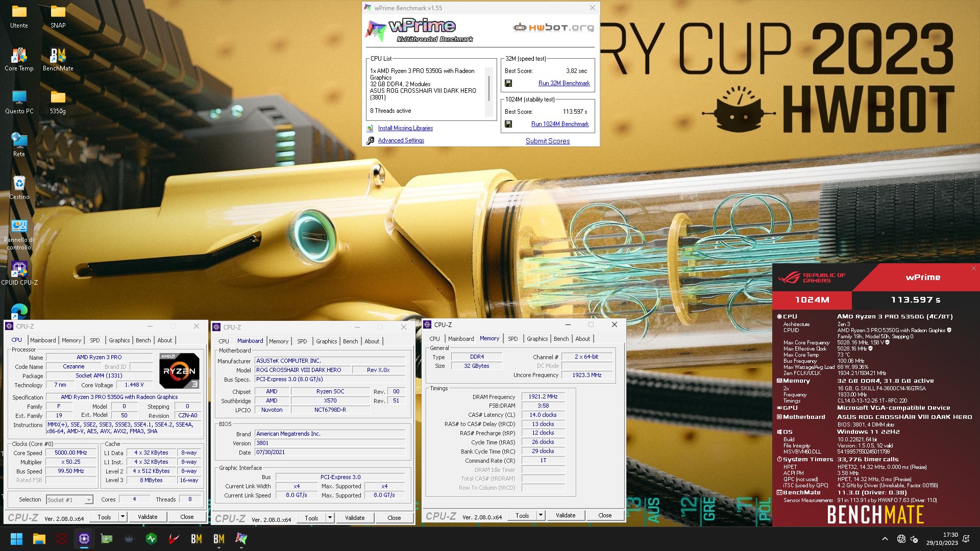Click the save icon for 32M score

point(508,83)
